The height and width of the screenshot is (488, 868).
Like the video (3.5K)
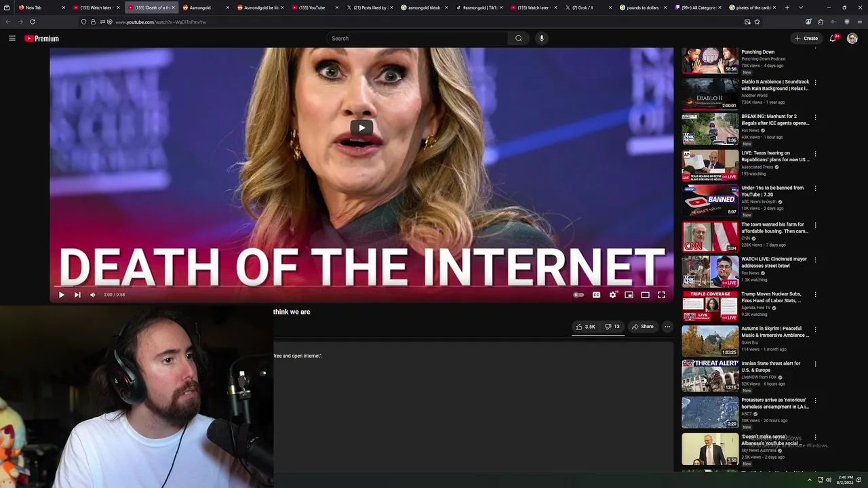[585, 327]
